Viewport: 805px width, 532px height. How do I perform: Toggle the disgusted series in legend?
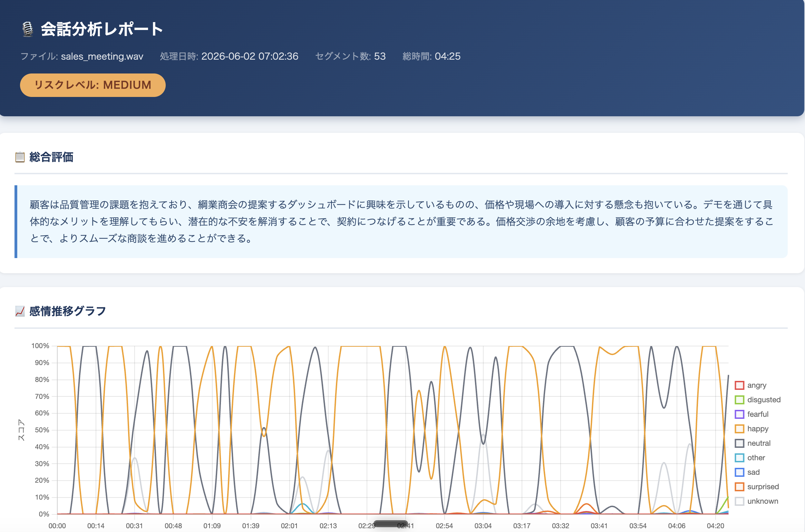tap(758, 400)
